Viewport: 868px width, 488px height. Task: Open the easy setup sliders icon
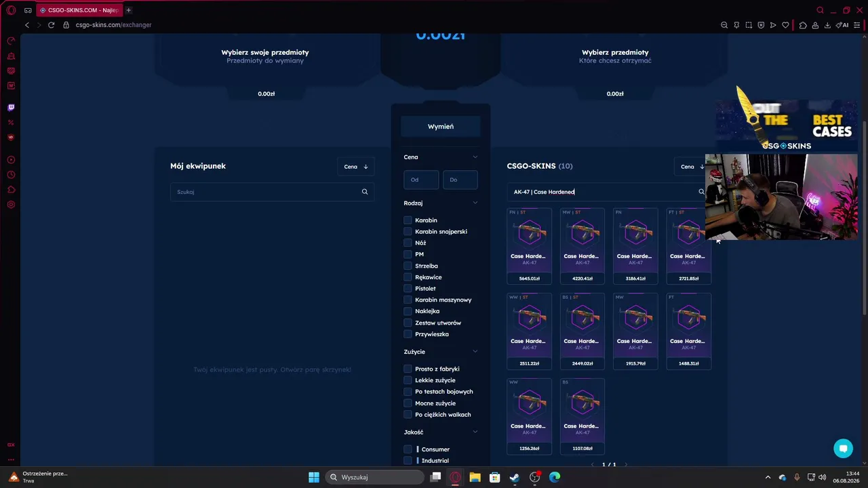(857, 25)
